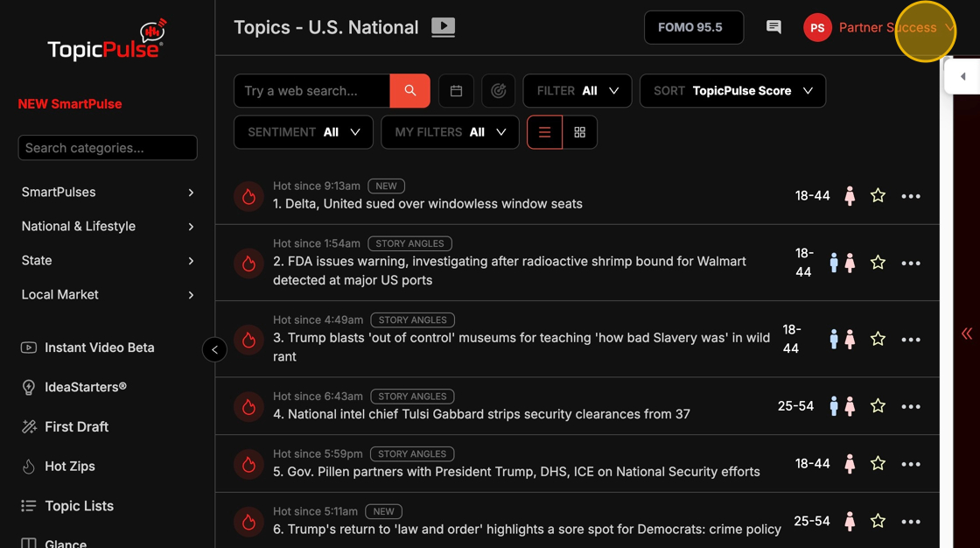Open STORY ANGLES for FDA shrimp story
The width and height of the screenshot is (980, 548).
pyautogui.click(x=410, y=243)
